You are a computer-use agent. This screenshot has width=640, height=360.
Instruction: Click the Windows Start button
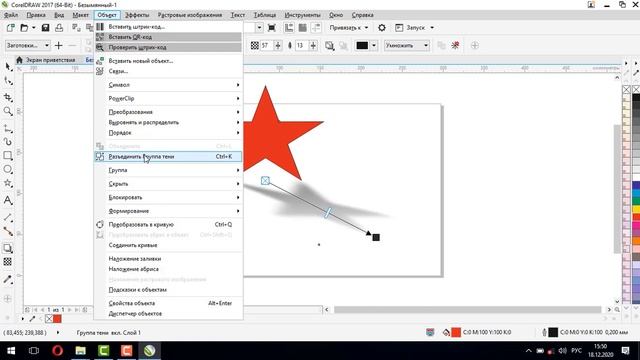pos(11,351)
